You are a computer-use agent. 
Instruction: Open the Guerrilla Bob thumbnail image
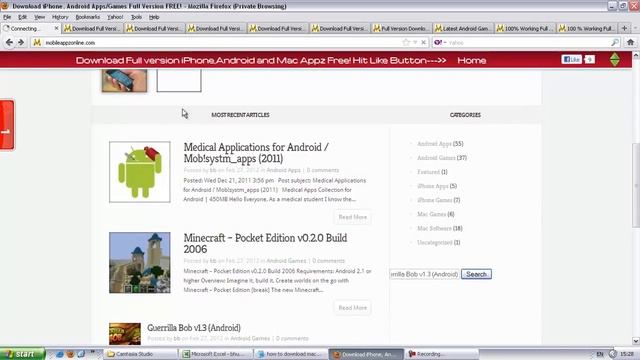coord(125,333)
